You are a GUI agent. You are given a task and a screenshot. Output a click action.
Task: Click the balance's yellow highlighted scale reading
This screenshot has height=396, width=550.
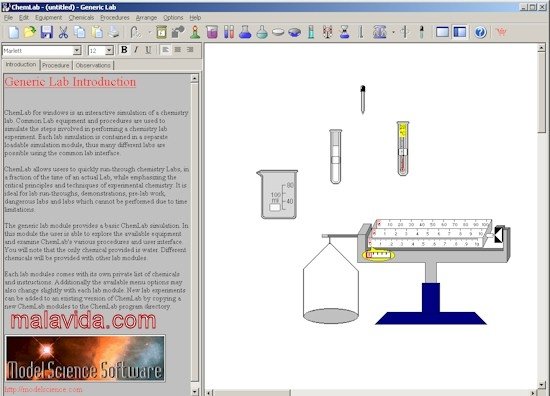click(x=378, y=255)
